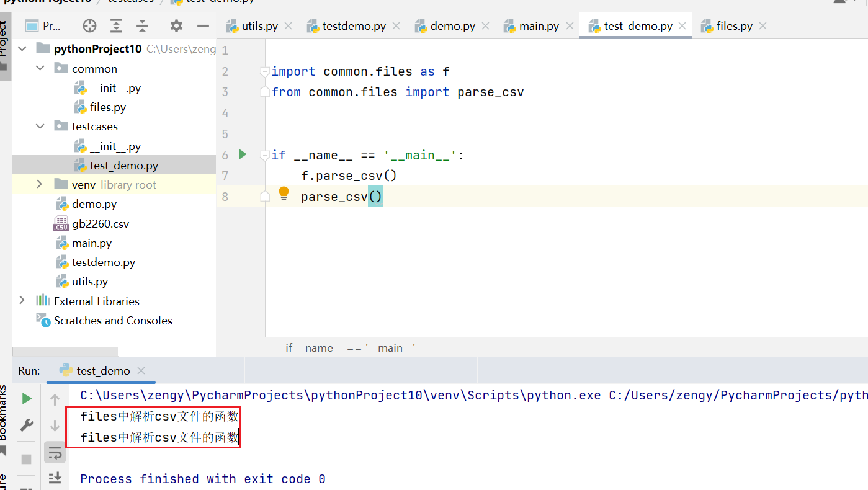Viewport: 868px width, 490px height.
Task: Fold the import block marker on line 2
Action: coord(265,72)
